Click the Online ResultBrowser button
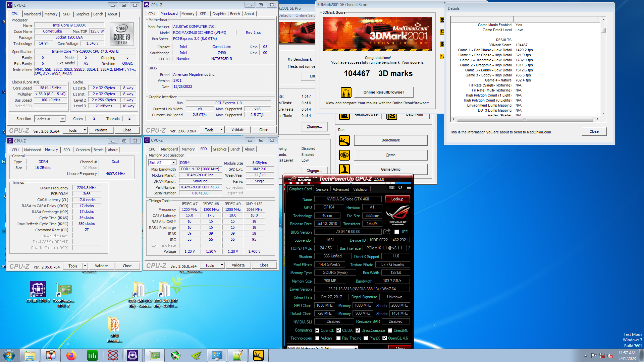This screenshot has width=644, height=362. (x=383, y=92)
